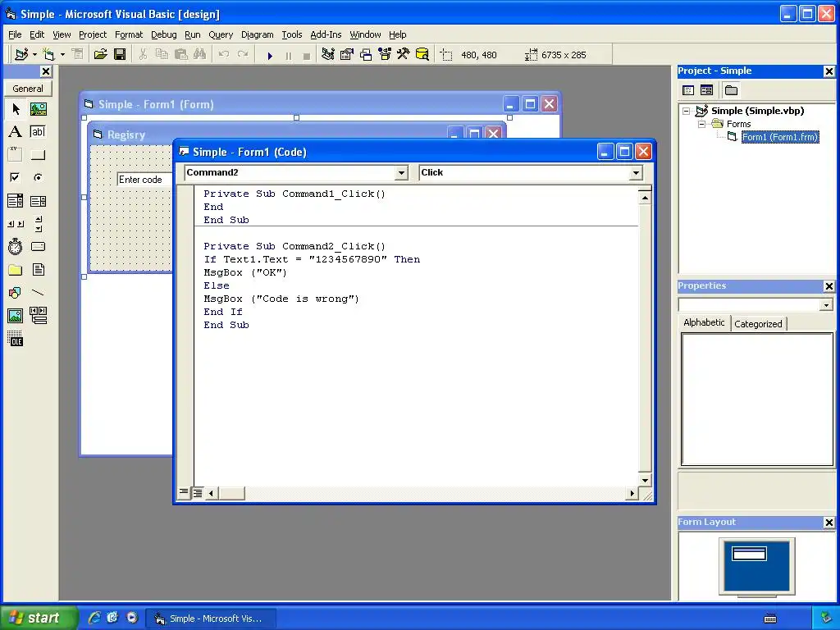Select Form1 (Form1.frm) in project tree

(x=779, y=137)
